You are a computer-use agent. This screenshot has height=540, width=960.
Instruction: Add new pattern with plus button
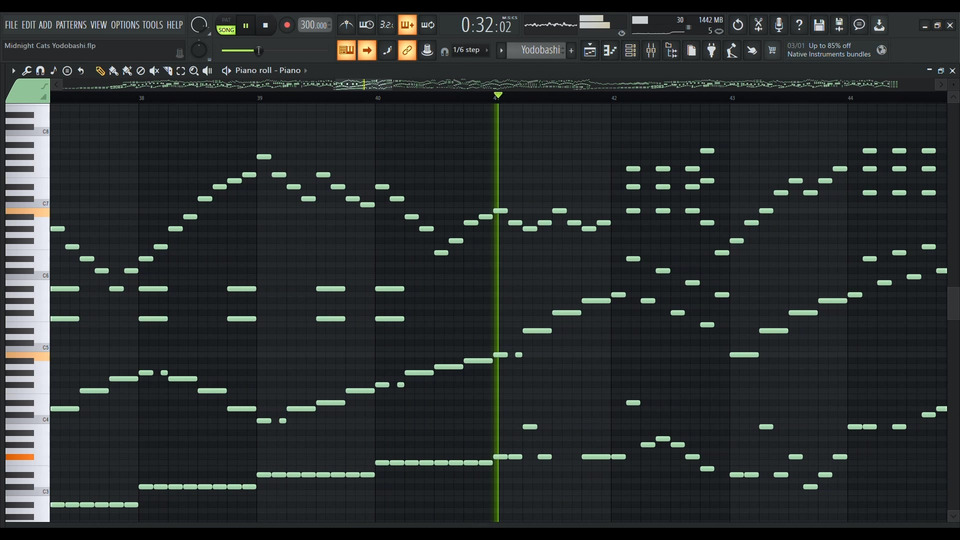(571, 50)
